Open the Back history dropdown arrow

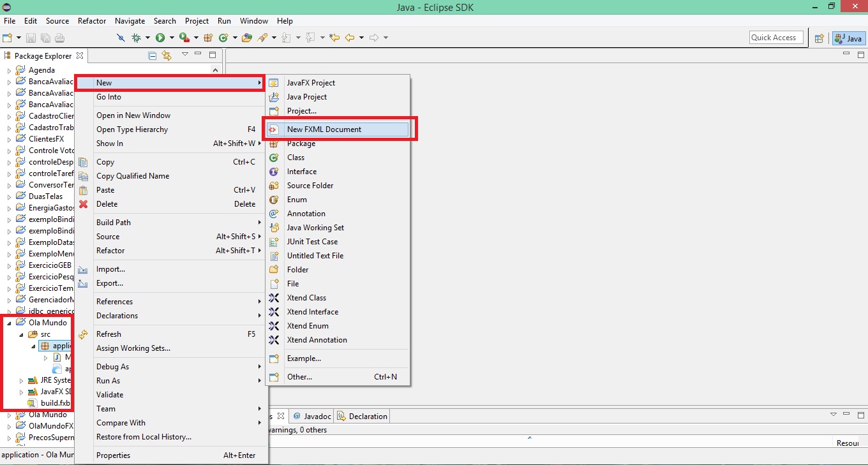[361, 38]
